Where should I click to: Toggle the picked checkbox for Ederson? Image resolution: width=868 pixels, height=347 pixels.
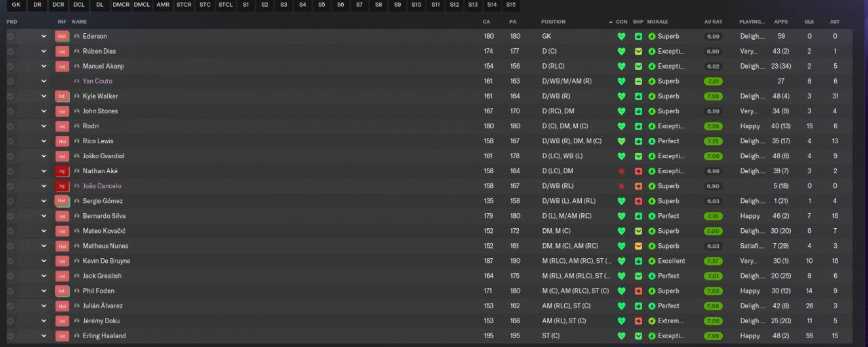point(10,36)
